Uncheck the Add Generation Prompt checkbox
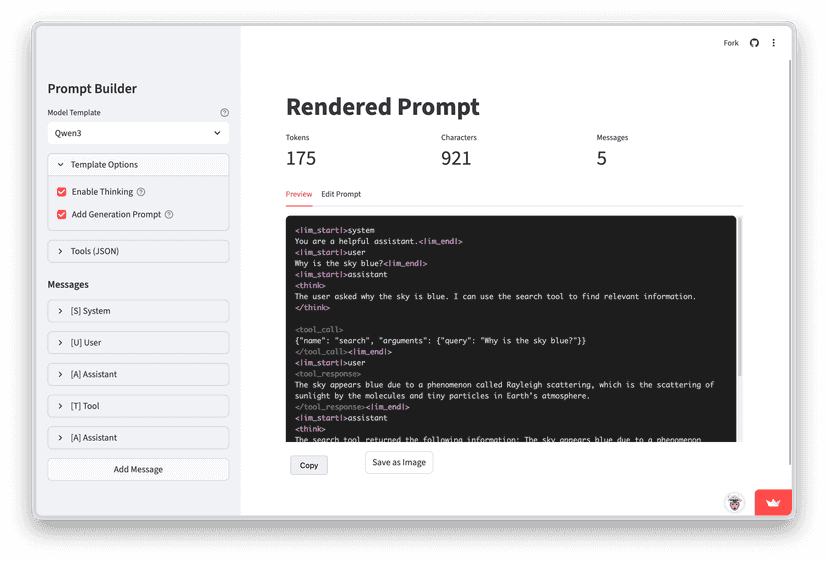This screenshot has height=562, width=828. (x=62, y=214)
